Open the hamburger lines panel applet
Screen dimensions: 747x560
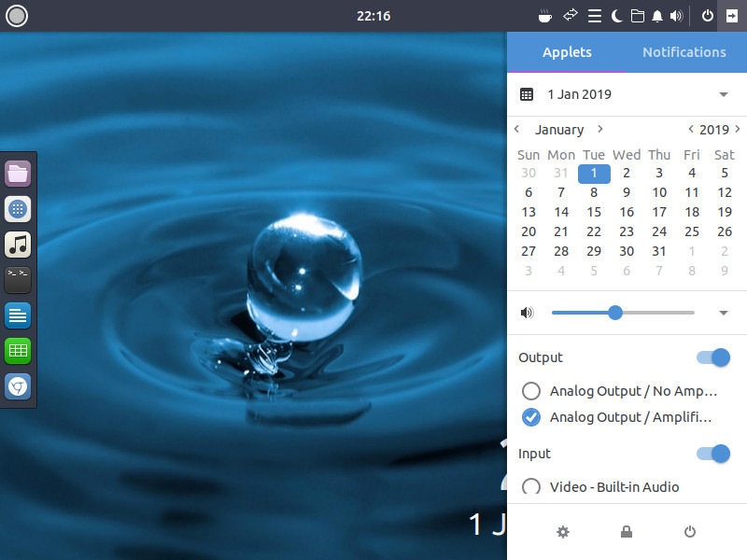(594, 16)
